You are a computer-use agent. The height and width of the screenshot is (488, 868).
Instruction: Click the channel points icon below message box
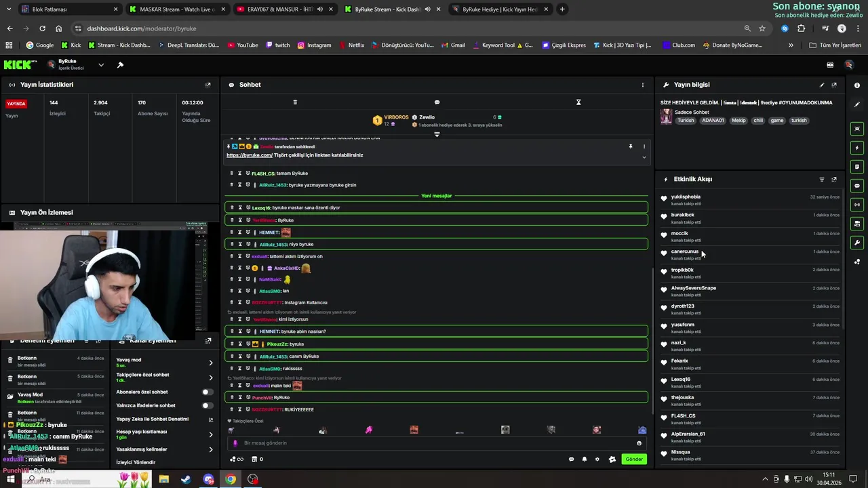[x=237, y=460]
